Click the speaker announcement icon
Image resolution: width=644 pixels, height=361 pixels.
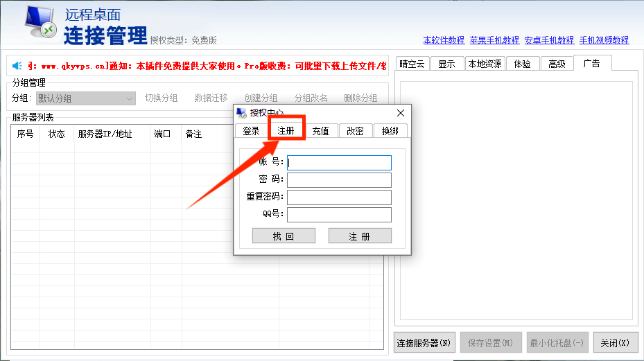[x=17, y=66]
